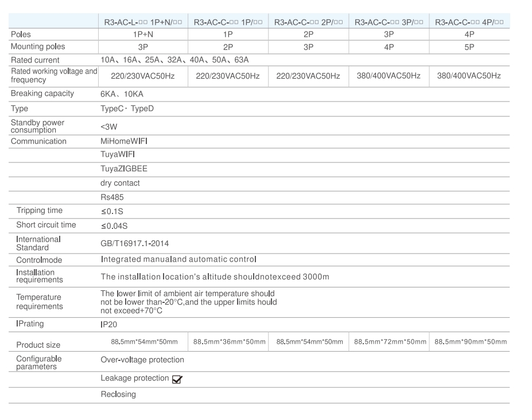Select the 88.5mm*72mm*50mm size cell
This screenshot has height=420, width=532.
[x=390, y=342]
